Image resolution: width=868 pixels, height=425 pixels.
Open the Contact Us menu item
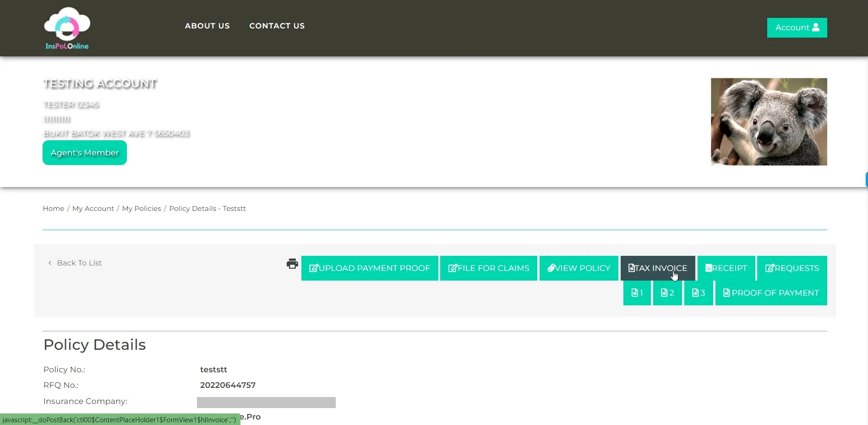pos(277,26)
